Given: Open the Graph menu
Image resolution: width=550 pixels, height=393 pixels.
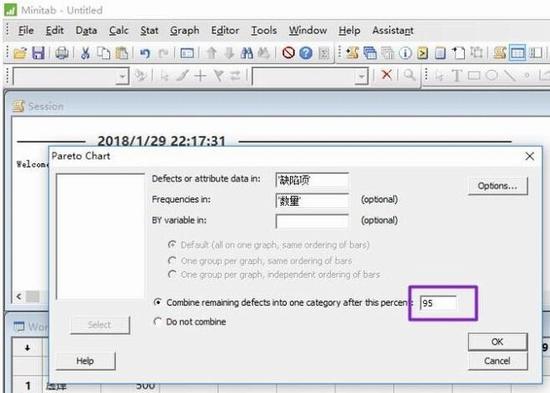Looking at the screenshot, I should point(185,31).
